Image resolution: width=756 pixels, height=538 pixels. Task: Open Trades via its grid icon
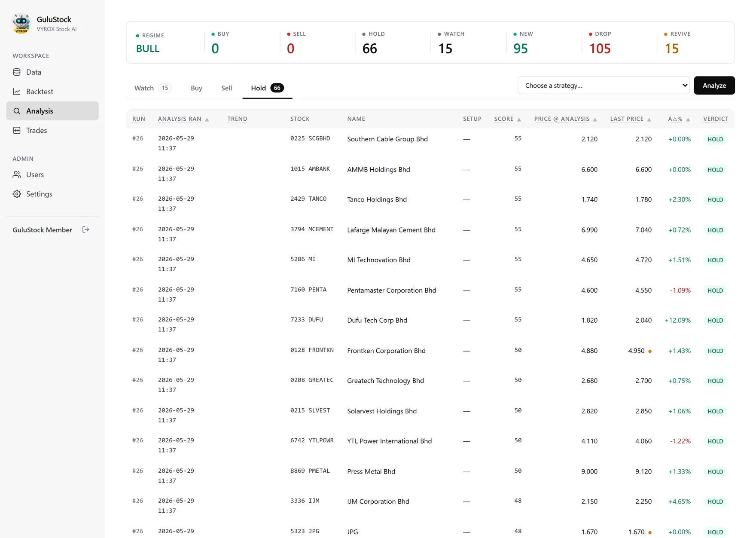pos(17,130)
